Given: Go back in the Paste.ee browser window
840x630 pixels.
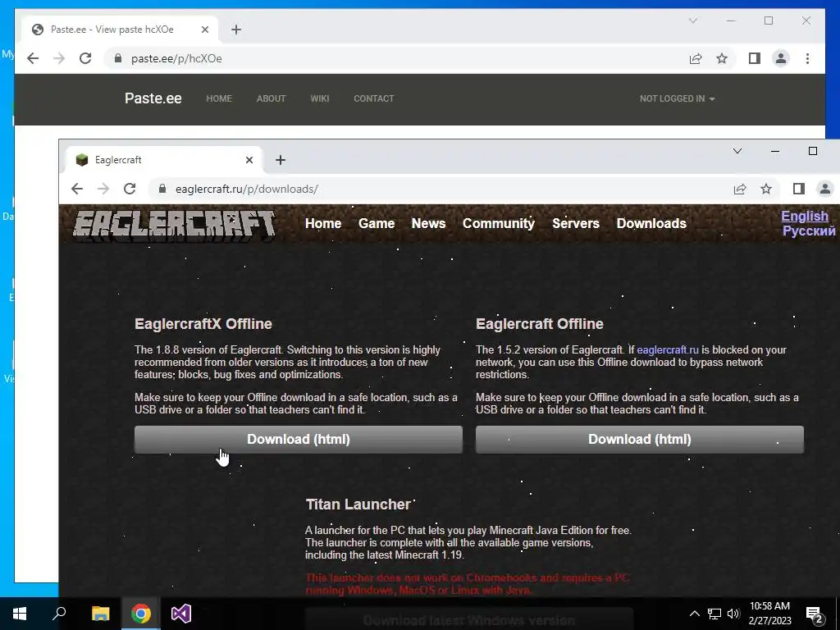Looking at the screenshot, I should (33, 58).
